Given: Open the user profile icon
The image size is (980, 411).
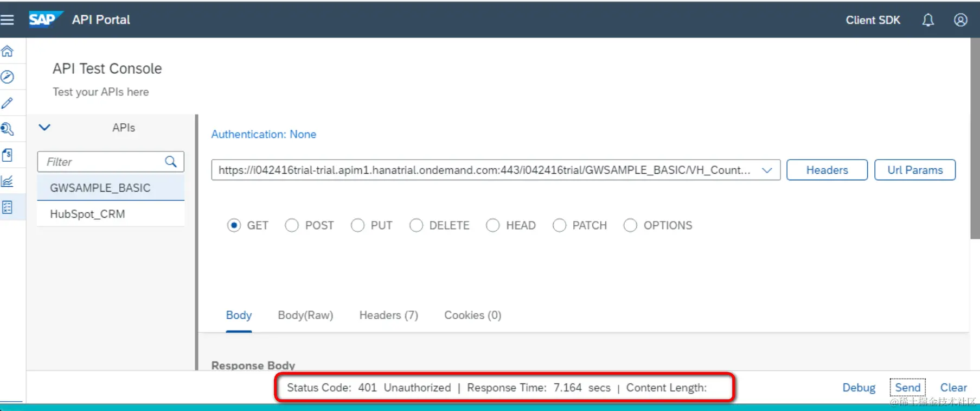Looking at the screenshot, I should (x=960, y=20).
